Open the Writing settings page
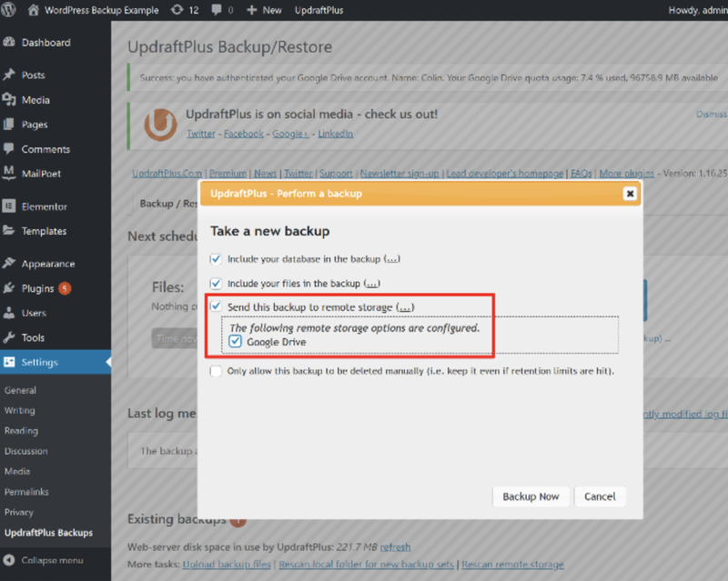 19,411
